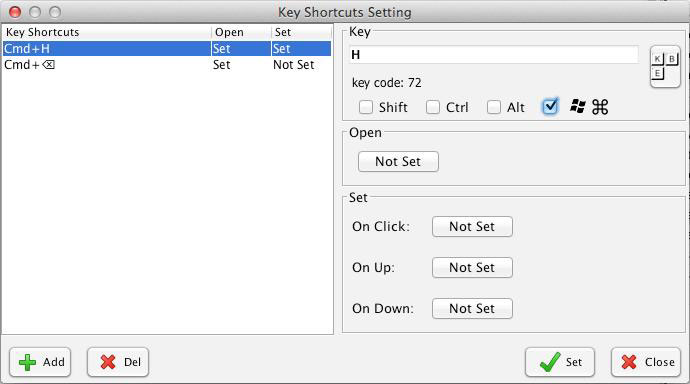Click the red X Del icon

[x=108, y=362]
